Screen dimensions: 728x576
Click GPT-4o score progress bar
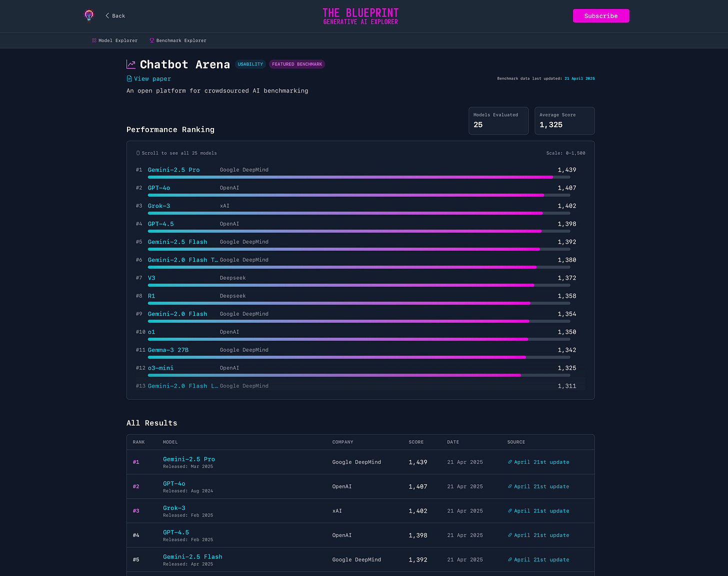(x=359, y=195)
